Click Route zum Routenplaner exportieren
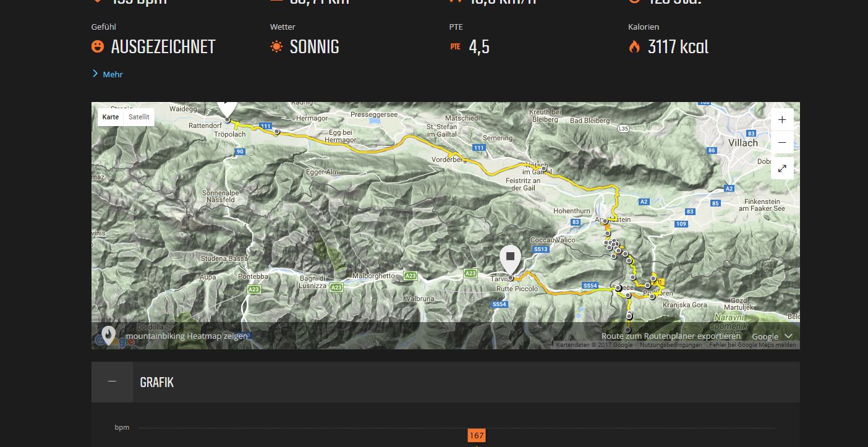 671,336
